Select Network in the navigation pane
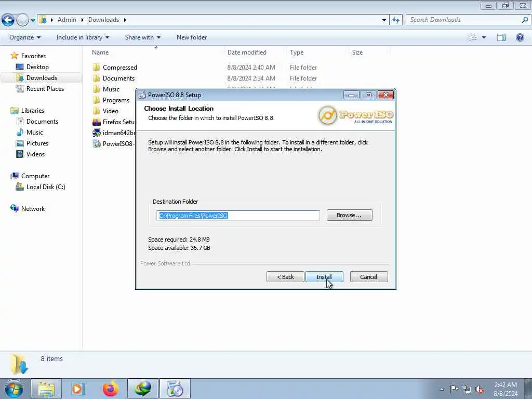This screenshot has width=532, height=399. click(x=33, y=209)
